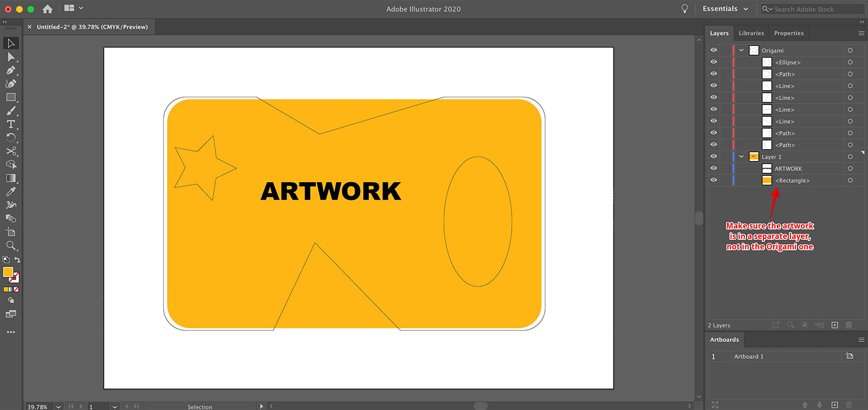Activate the Zoom tool
Viewport: 868px width, 410px height.
11,246
